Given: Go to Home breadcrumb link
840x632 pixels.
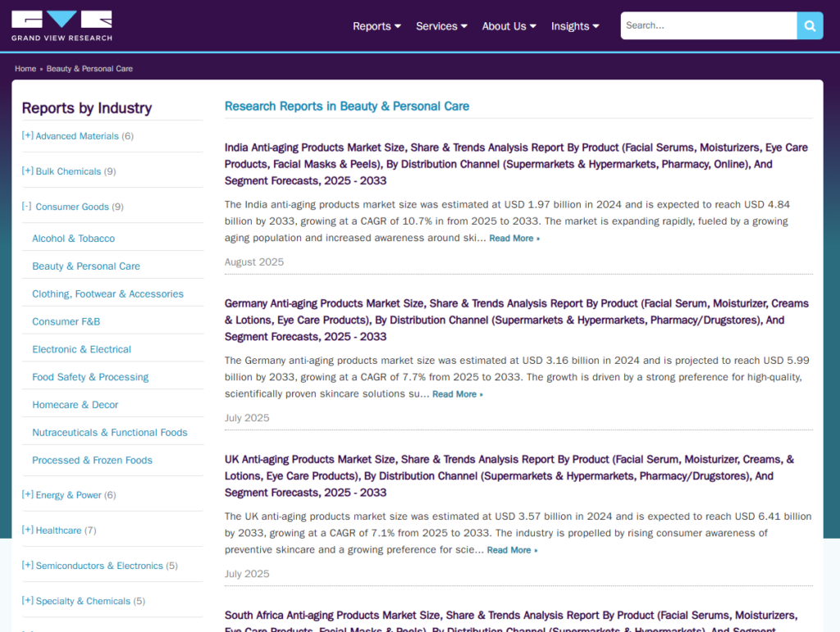Looking at the screenshot, I should (x=25, y=69).
